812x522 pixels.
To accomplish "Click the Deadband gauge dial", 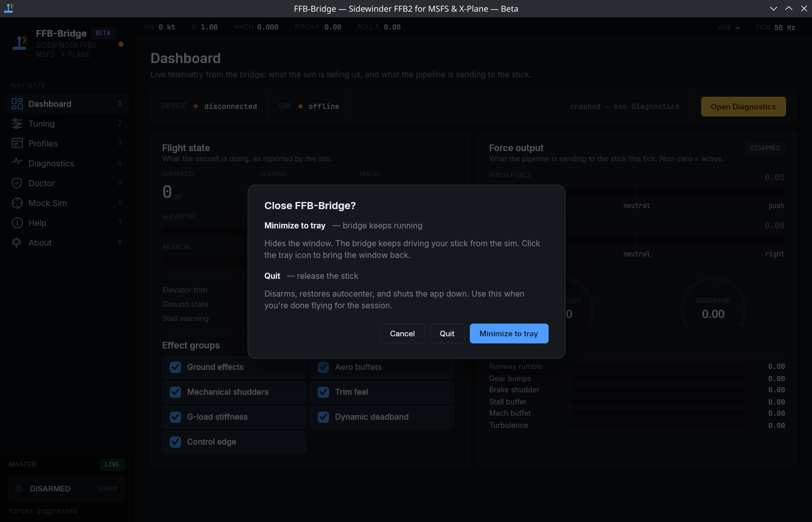I will click(x=713, y=305).
